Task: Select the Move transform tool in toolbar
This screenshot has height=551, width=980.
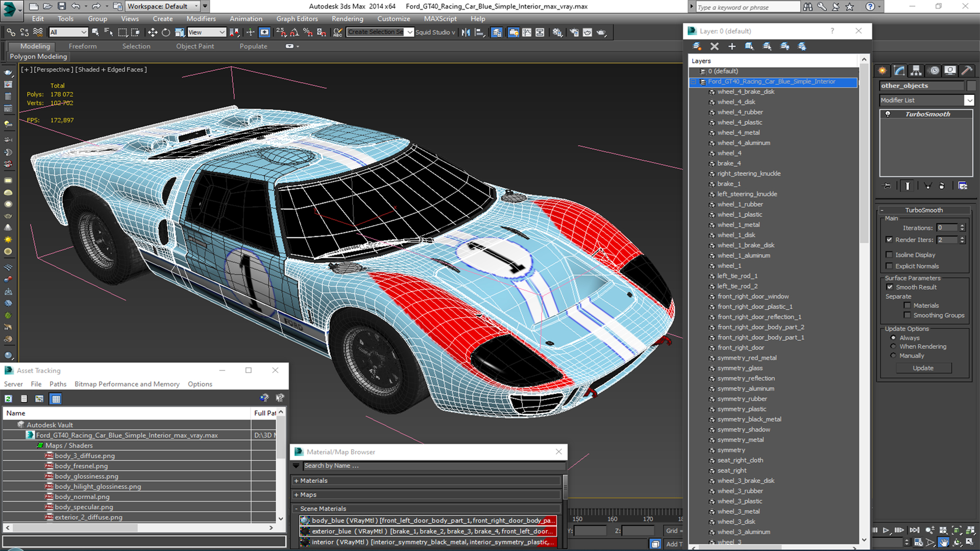Action: click(152, 32)
